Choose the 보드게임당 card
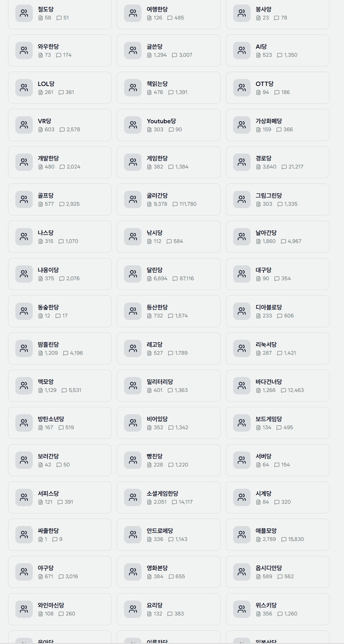The height and width of the screenshot is (644, 344). coord(277,423)
